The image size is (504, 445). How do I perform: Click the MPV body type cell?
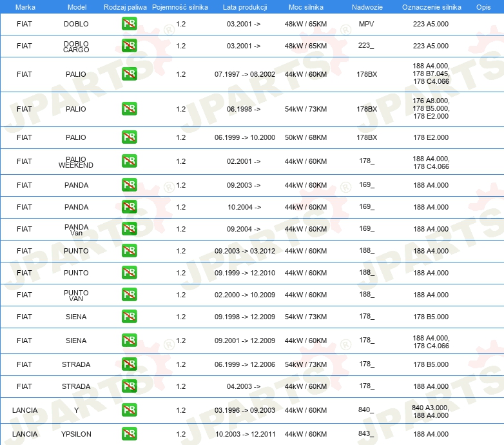coord(367,24)
